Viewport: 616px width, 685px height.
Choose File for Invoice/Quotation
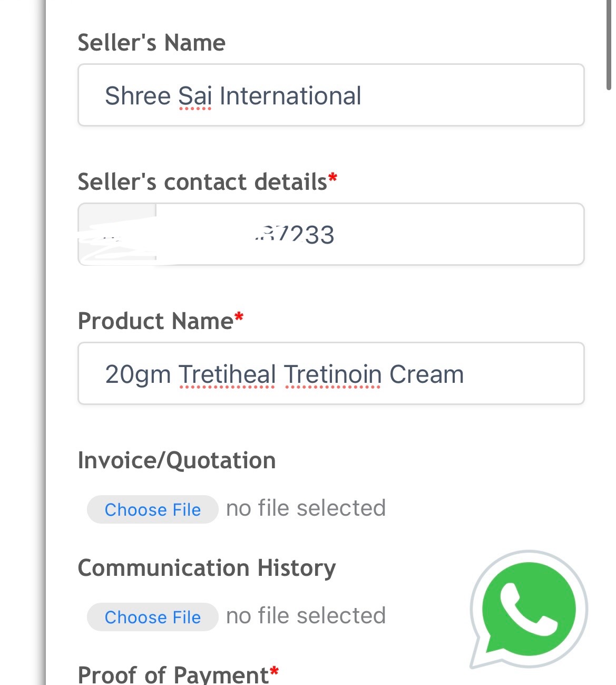(x=152, y=509)
